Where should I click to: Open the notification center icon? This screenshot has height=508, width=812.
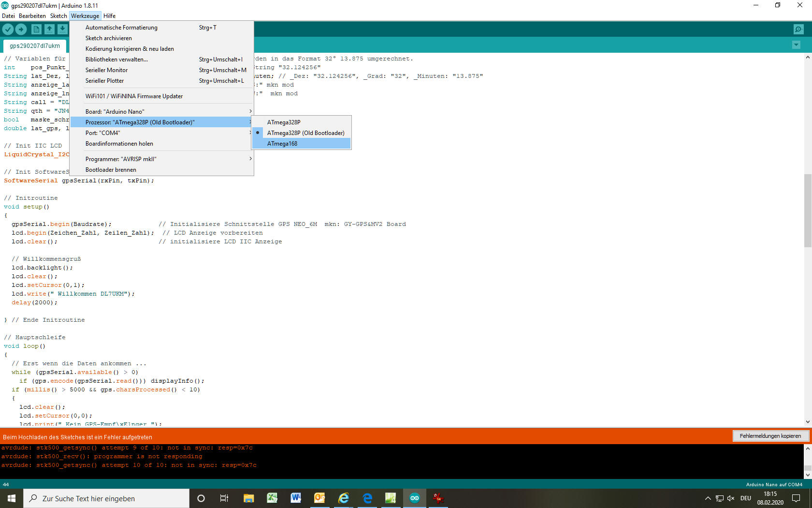click(x=796, y=498)
